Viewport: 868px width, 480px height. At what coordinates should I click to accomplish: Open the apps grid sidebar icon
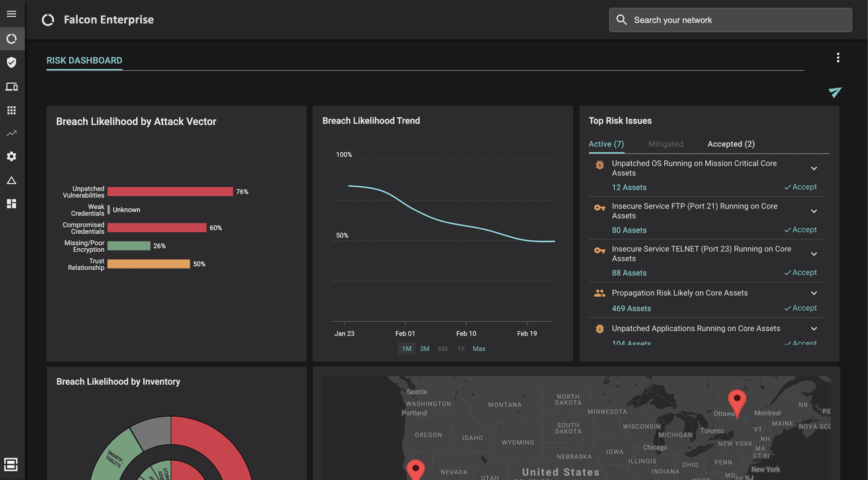pos(11,110)
